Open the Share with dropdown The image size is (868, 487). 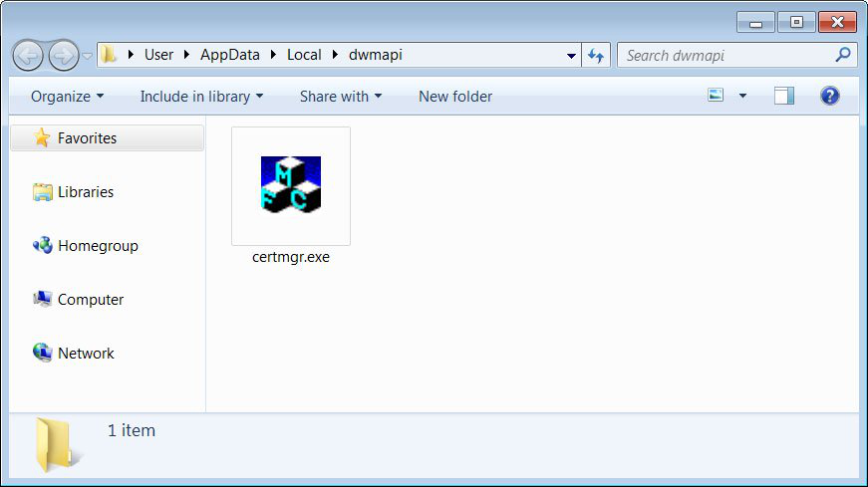(340, 97)
